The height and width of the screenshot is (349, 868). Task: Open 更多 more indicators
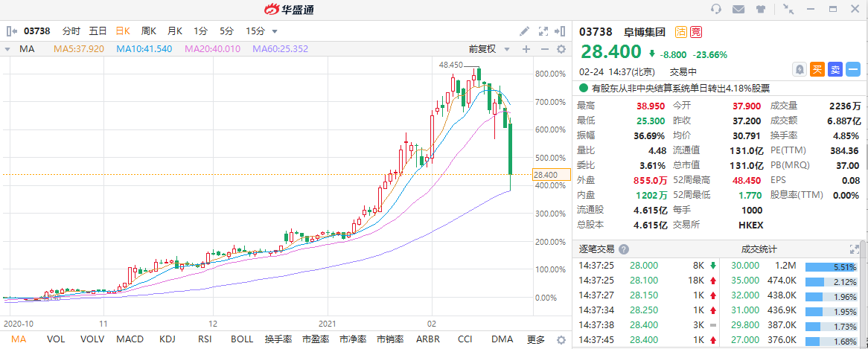point(536,339)
